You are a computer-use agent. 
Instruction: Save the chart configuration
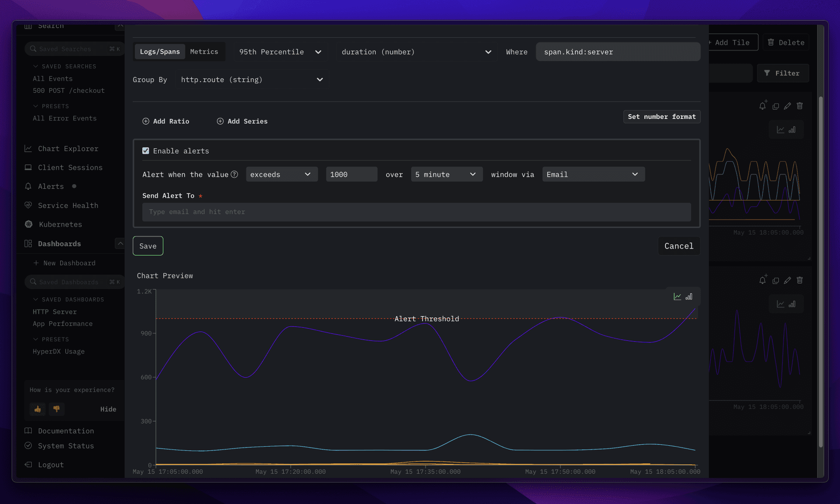point(147,246)
